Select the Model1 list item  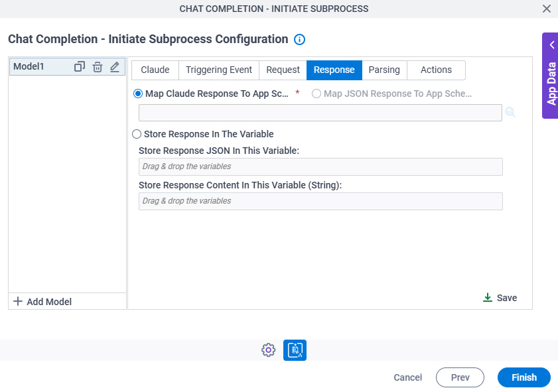(x=67, y=66)
